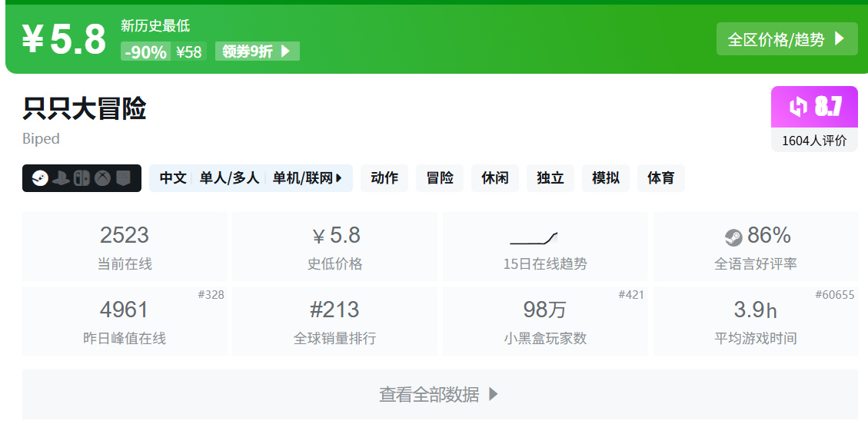Select the 动作 genre tag
This screenshot has width=868, height=434.
coord(384,178)
